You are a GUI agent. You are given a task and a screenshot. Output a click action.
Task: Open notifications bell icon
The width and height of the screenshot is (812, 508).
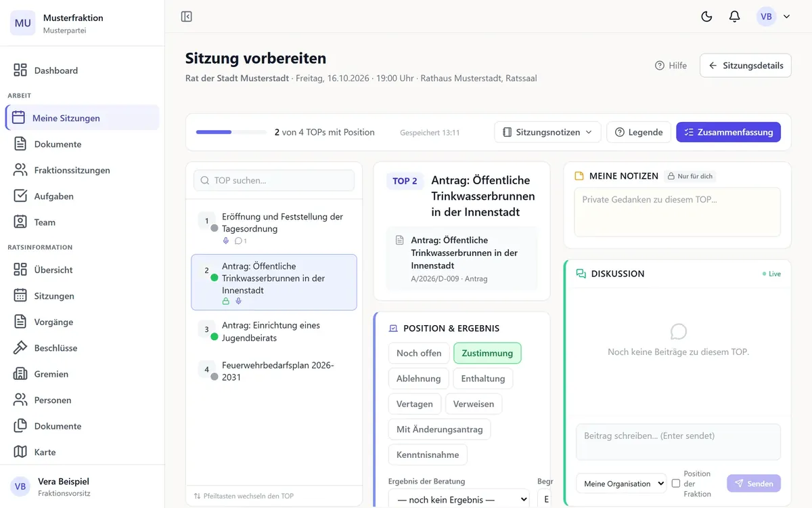[x=734, y=17]
